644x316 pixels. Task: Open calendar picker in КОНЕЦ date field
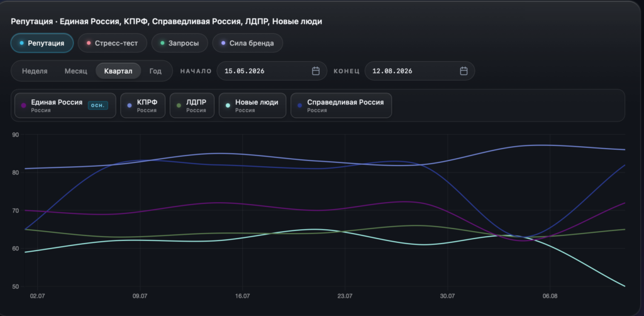coord(464,71)
